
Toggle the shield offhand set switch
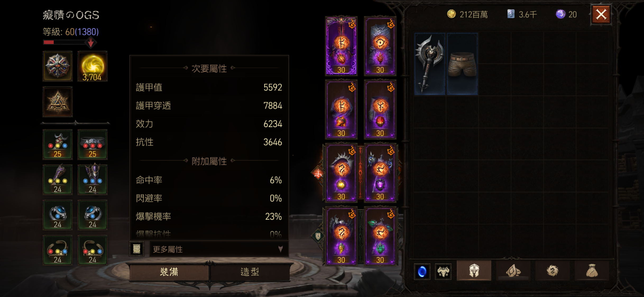tap(318, 236)
